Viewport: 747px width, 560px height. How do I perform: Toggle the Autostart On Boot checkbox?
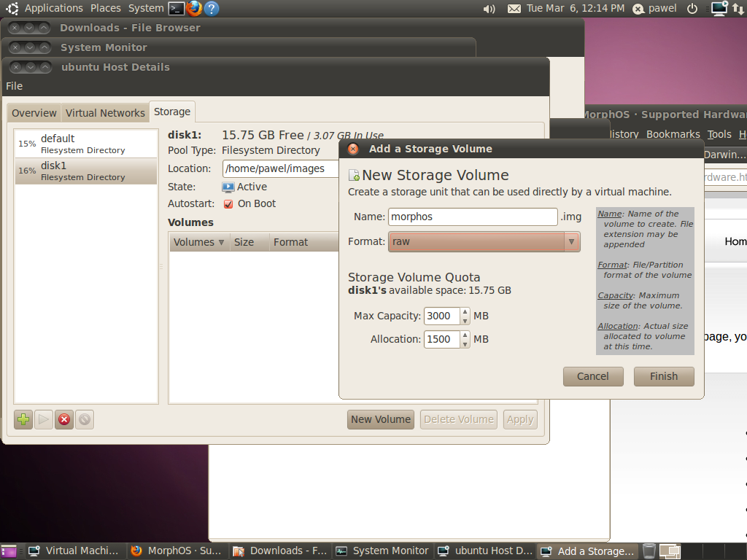click(228, 204)
